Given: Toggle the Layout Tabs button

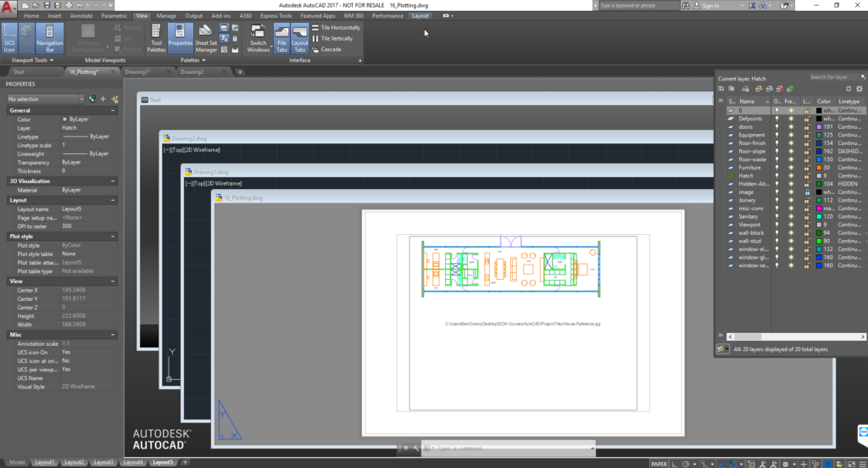Looking at the screenshot, I should (x=299, y=38).
